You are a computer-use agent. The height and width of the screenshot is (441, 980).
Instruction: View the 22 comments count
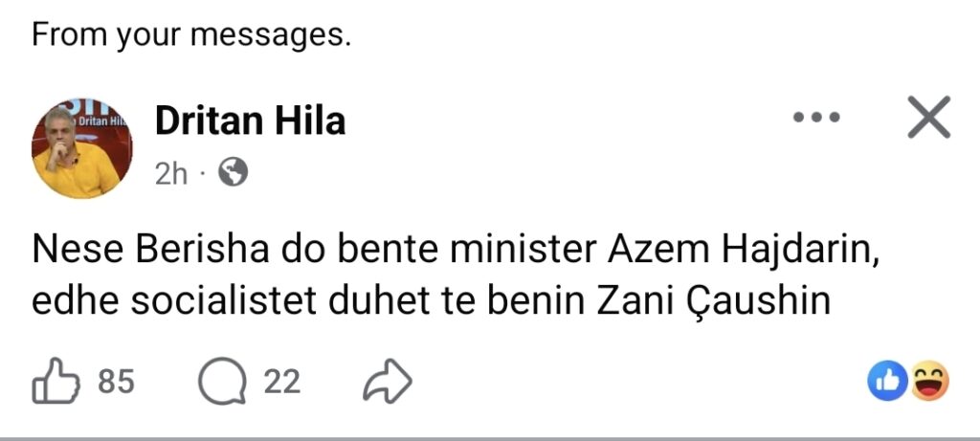(282, 383)
